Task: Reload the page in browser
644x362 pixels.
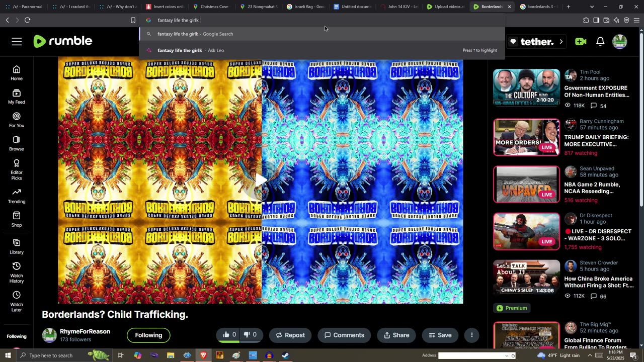Action: coord(27,20)
